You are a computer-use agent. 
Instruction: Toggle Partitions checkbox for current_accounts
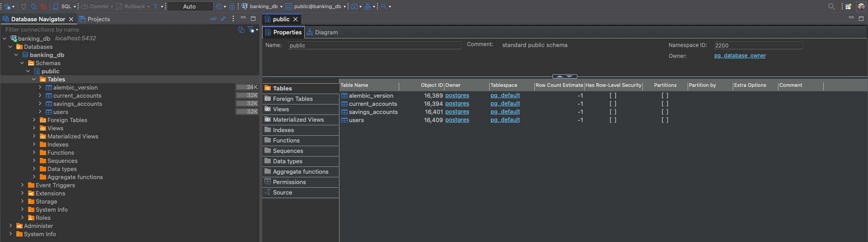(665, 104)
